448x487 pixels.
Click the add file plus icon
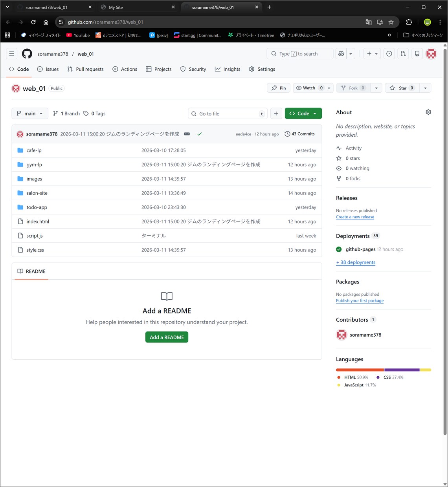click(x=276, y=114)
